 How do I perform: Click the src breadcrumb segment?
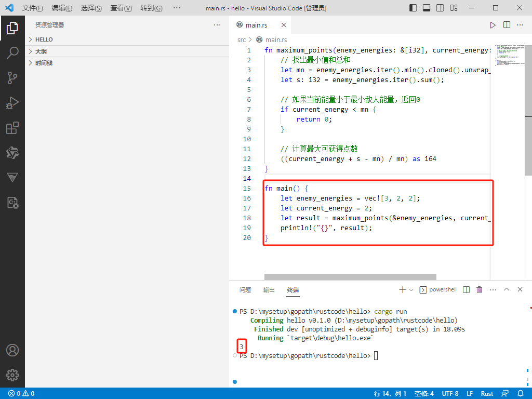point(241,39)
